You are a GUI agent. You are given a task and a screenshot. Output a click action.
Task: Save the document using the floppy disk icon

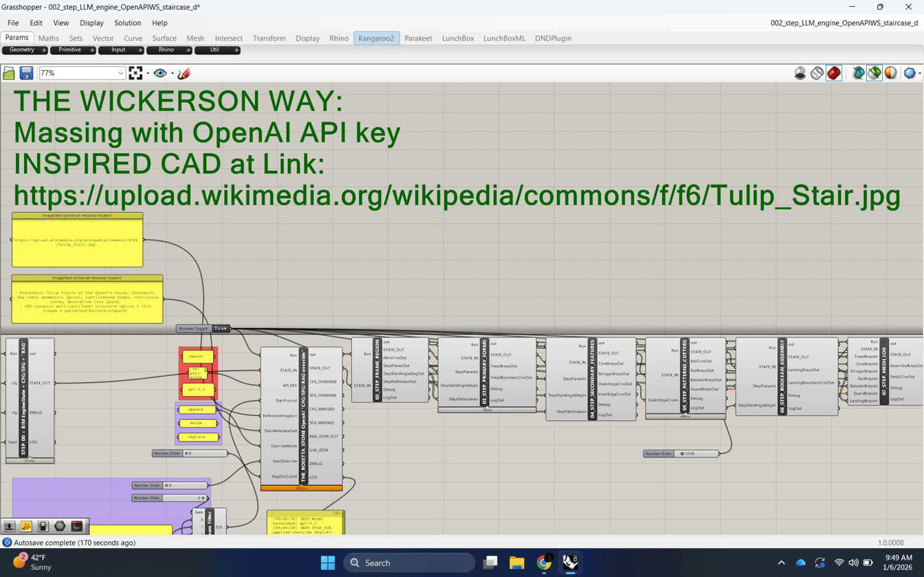pyautogui.click(x=26, y=73)
